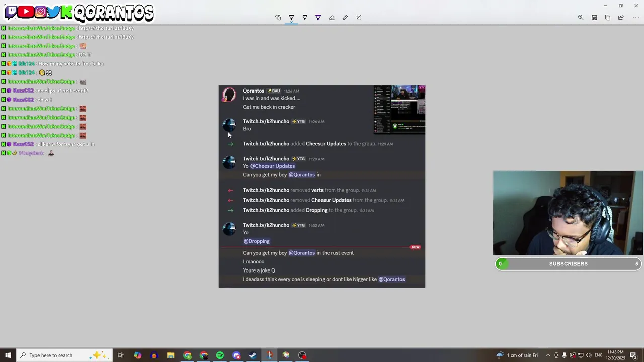Click the Twitch logo in the stream overlay
Viewport: 644px width, 362px height.
click(x=11, y=12)
